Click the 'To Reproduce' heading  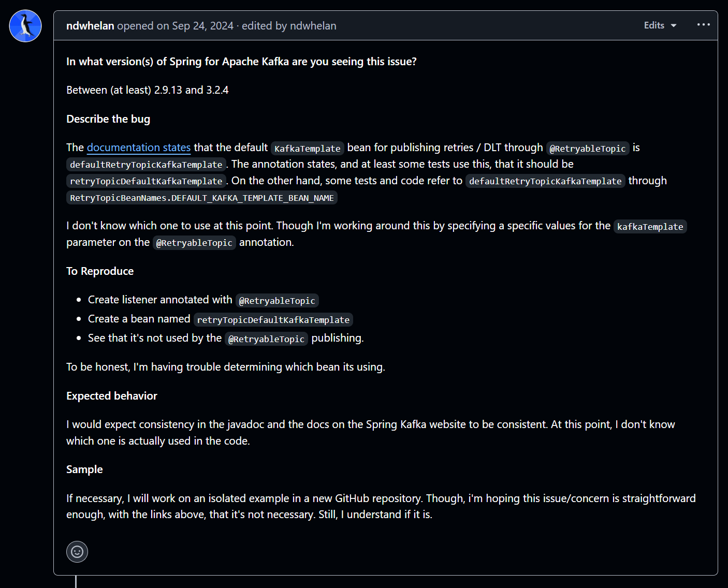[x=100, y=271]
